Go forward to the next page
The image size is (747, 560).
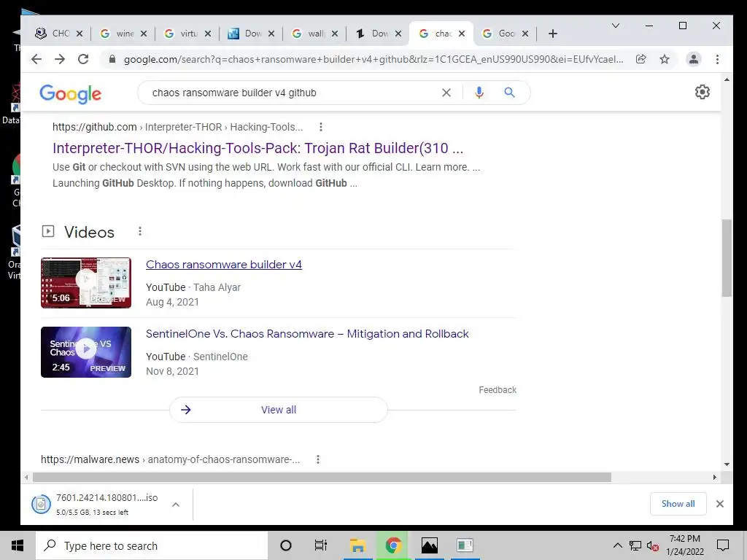[x=60, y=59]
